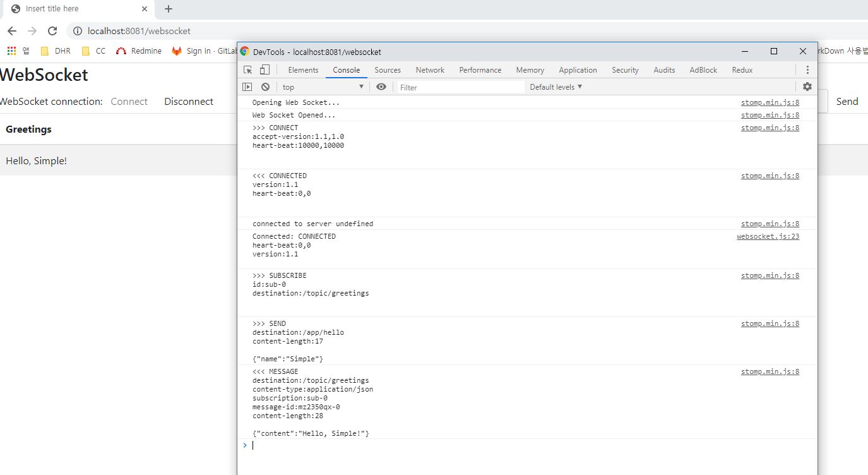Switch to the Redux tab
868x475 pixels.
tap(742, 70)
